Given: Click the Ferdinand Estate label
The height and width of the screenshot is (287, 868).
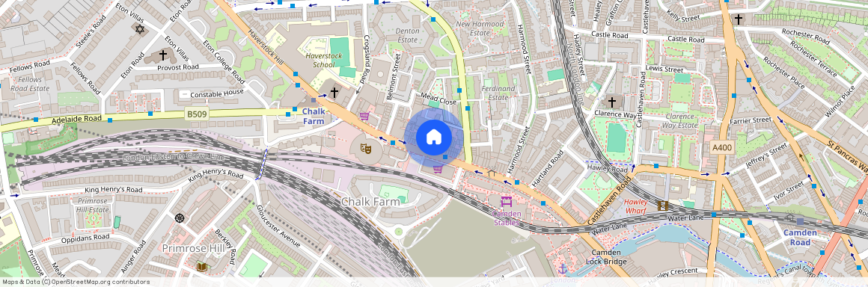Looking at the screenshot, I should click(498, 93).
